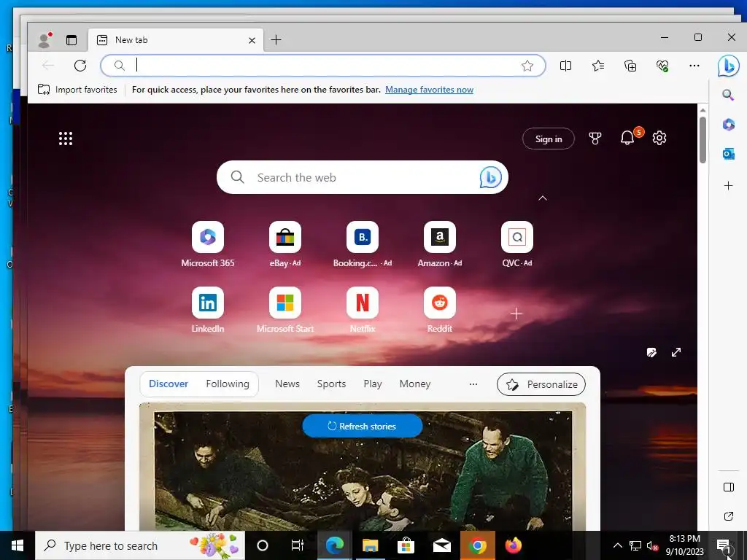This screenshot has height=560, width=747.
Task: Open Settings and more ellipsis
Action: 694,66
